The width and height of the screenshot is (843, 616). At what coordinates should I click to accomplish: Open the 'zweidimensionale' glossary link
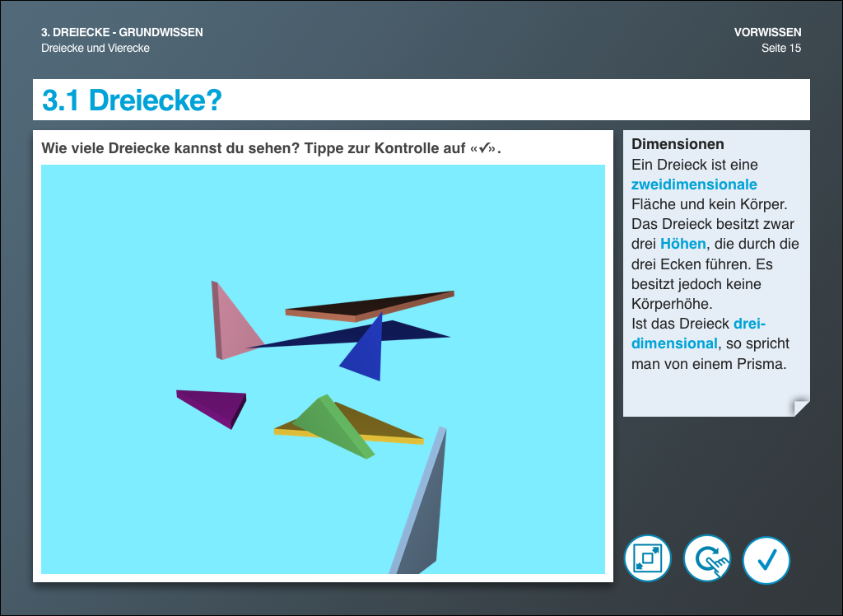point(694,184)
